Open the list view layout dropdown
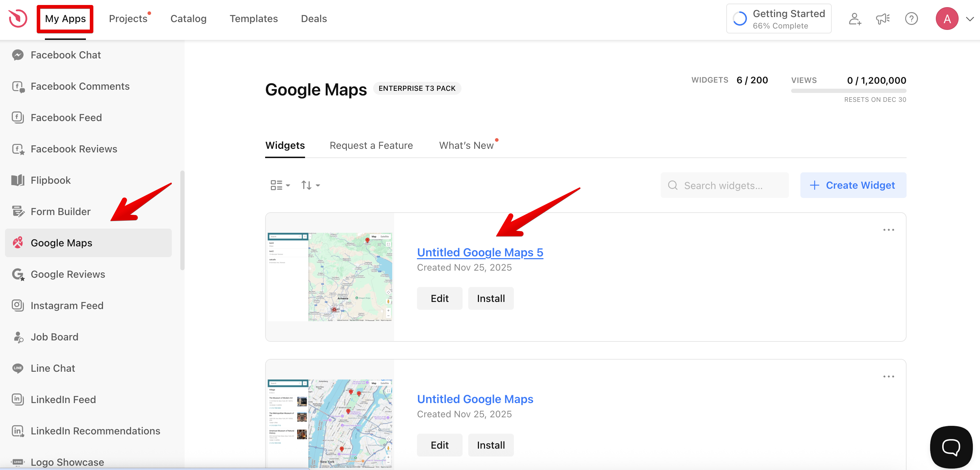The width and height of the screenshot is (980, 470). [280, 185]
